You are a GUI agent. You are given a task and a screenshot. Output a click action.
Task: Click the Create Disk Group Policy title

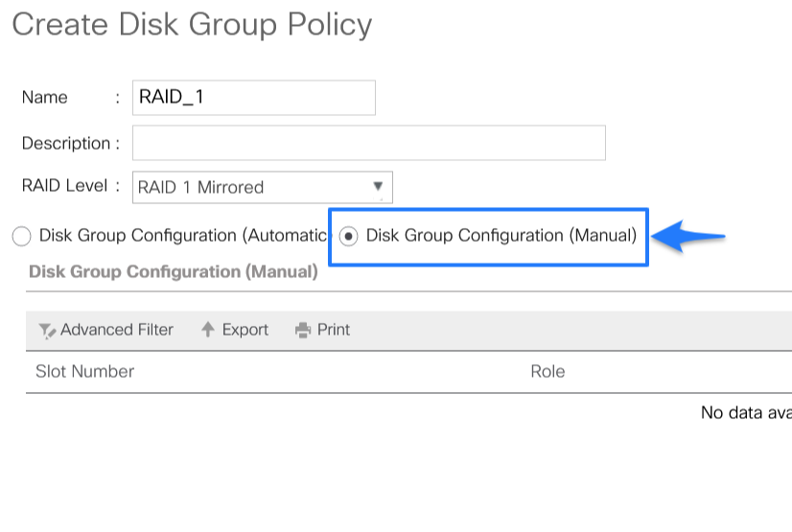pyautogui.click(x=192, y=25)
